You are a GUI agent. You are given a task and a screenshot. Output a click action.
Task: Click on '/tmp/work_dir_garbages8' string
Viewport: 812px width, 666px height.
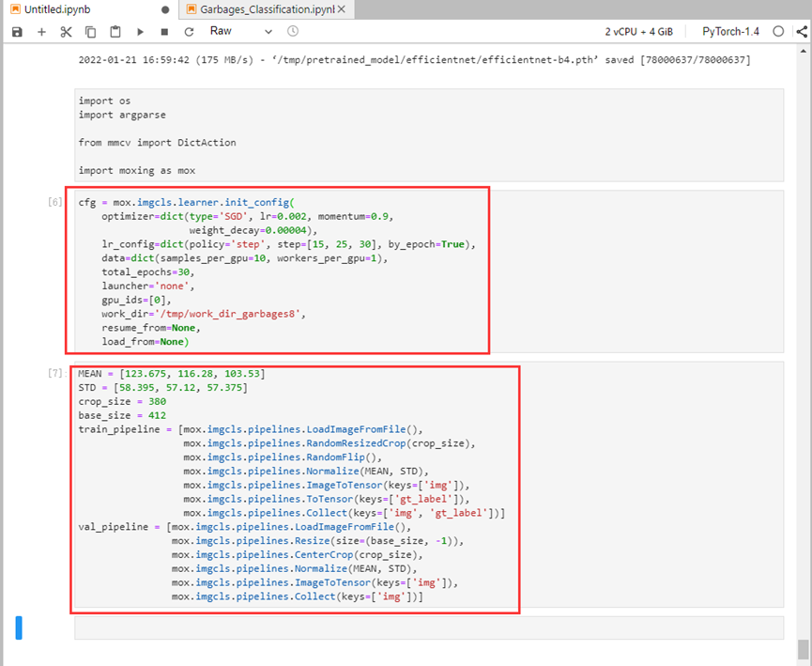230,314
